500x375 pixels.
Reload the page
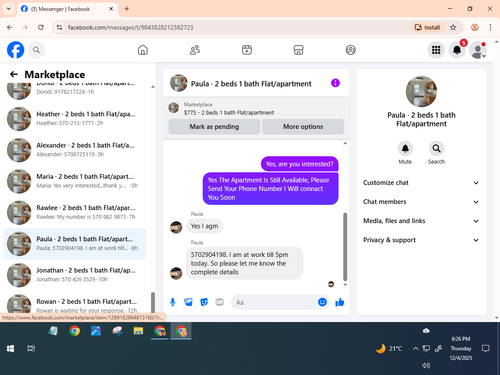[41, 27]
